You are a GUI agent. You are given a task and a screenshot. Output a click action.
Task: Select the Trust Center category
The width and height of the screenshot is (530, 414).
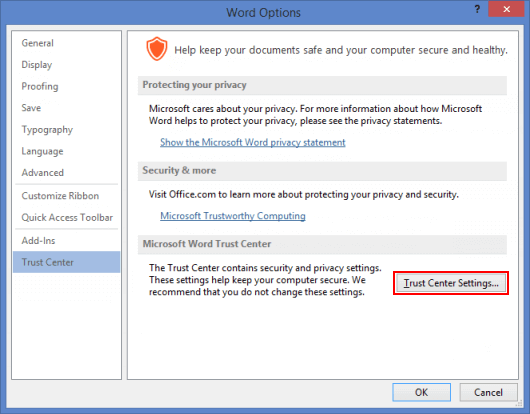[67, 262]
